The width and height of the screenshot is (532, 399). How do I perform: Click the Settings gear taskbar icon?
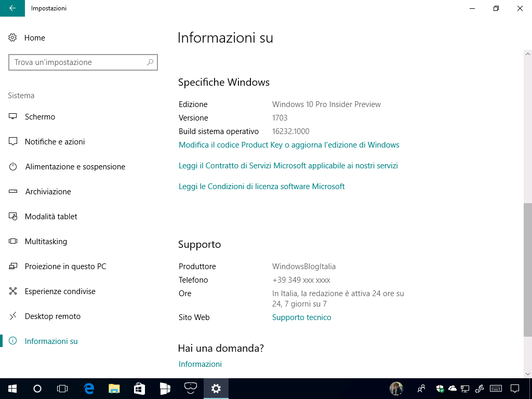(216, 389)
